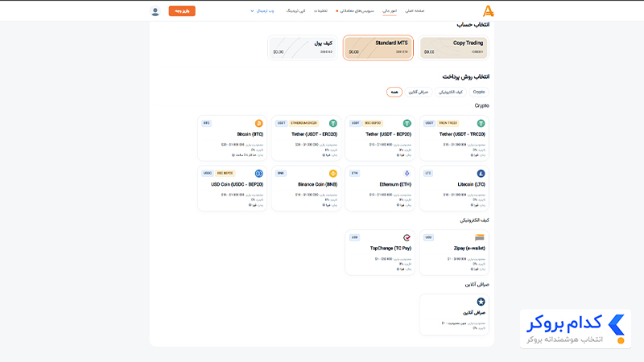Open the امور مالی menu item

coord(390,11)
